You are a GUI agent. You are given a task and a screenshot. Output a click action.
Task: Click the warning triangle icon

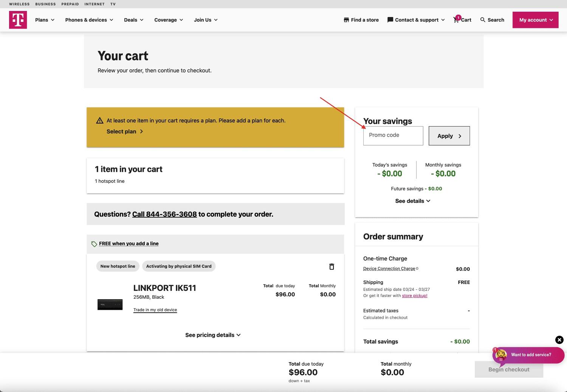(x=100, y=120)
